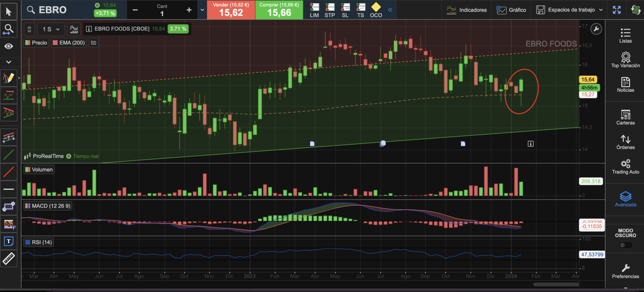Click the 205.318 volume value label
This screenshot has width=644, height=292.
click(x=591, y=181)
